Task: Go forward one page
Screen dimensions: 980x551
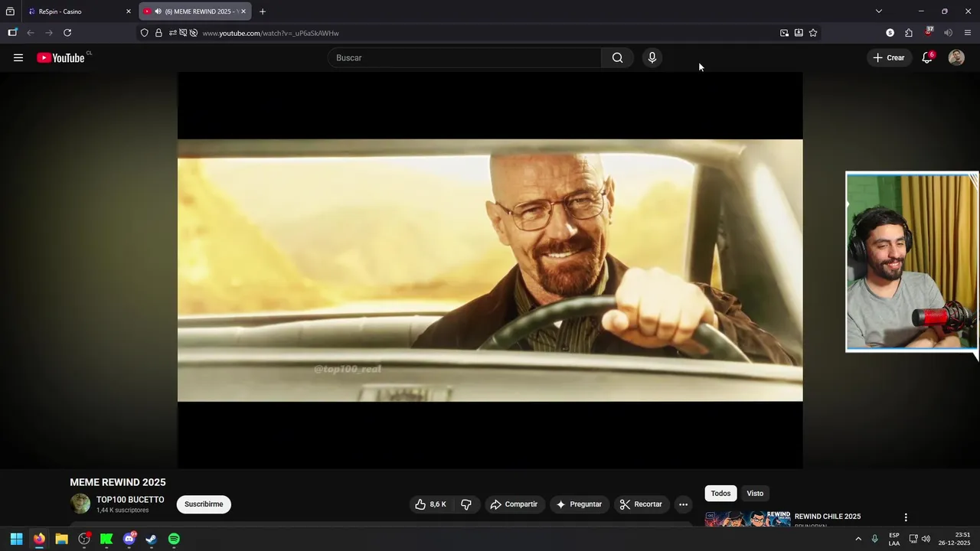Action: tap(49, 33)
